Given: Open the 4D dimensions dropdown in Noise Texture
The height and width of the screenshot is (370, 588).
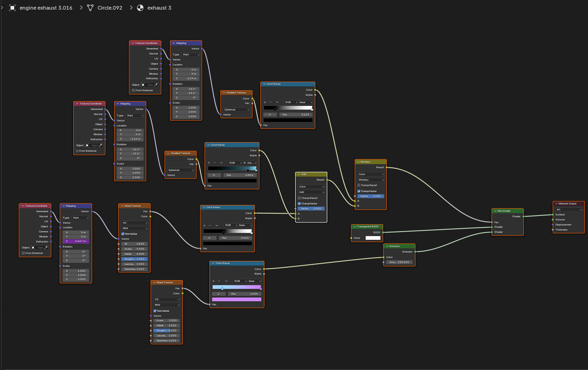Looking at the screenshot, I should pos(134,223).
